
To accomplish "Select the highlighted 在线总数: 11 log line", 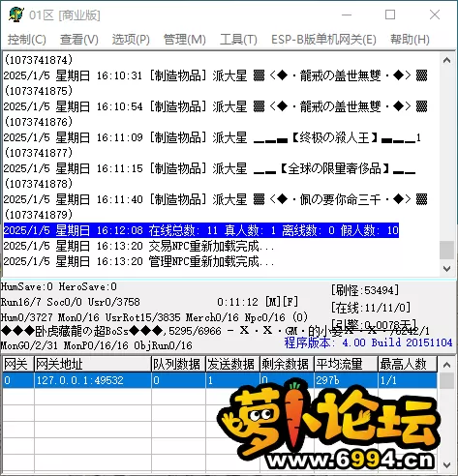I will coord(201,230).
